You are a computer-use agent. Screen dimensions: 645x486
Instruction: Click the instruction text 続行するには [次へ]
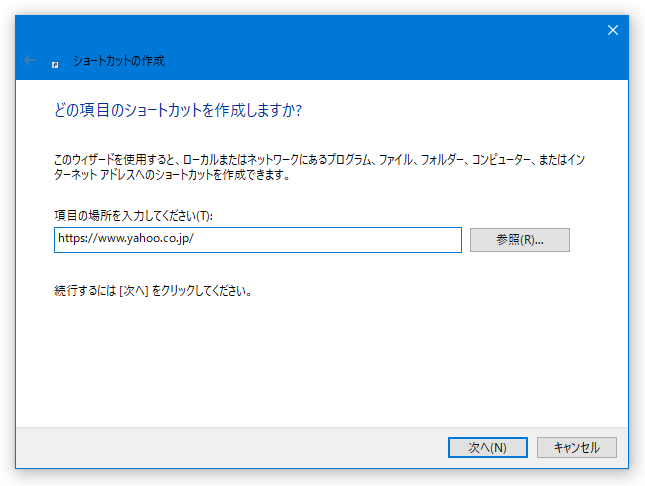pos(102,291)
